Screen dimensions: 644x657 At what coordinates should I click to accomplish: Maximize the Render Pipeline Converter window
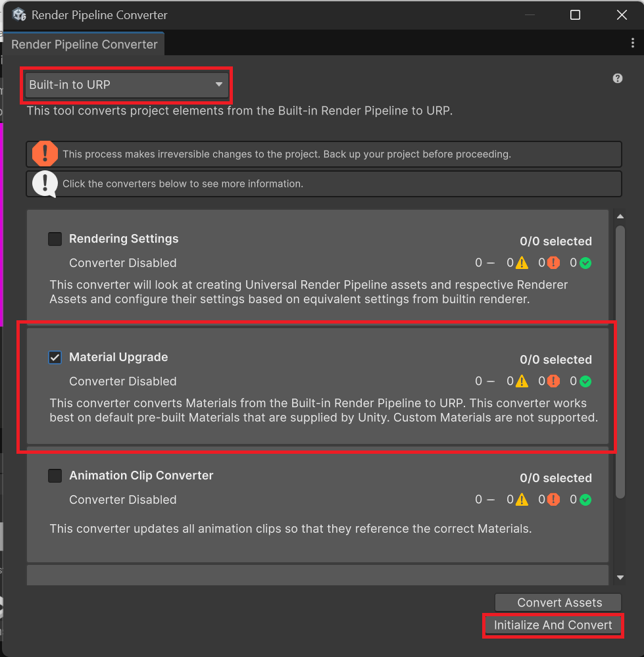coord(575,14)
